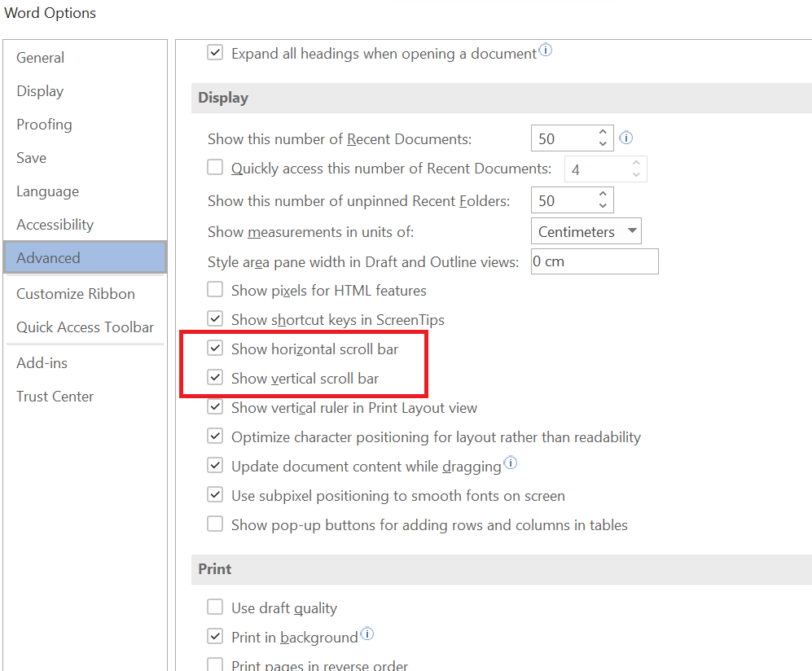Toggle Show vertical scroll bar checkbox

point(215,378)
